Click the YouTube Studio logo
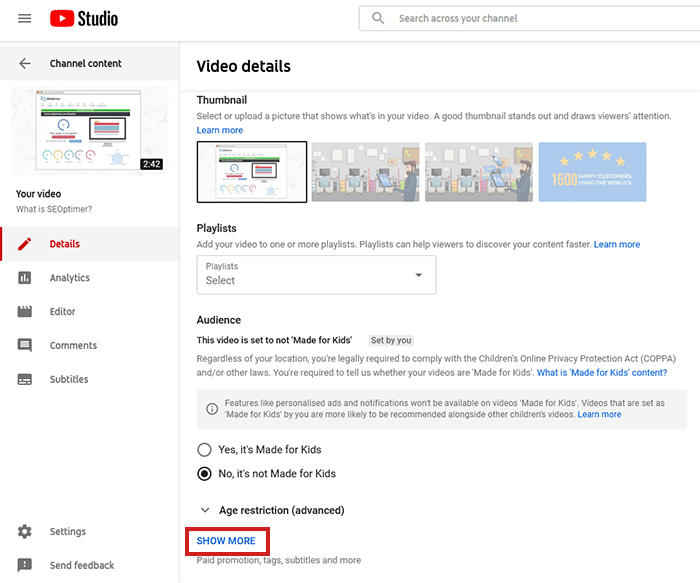 tap(84, 18)
